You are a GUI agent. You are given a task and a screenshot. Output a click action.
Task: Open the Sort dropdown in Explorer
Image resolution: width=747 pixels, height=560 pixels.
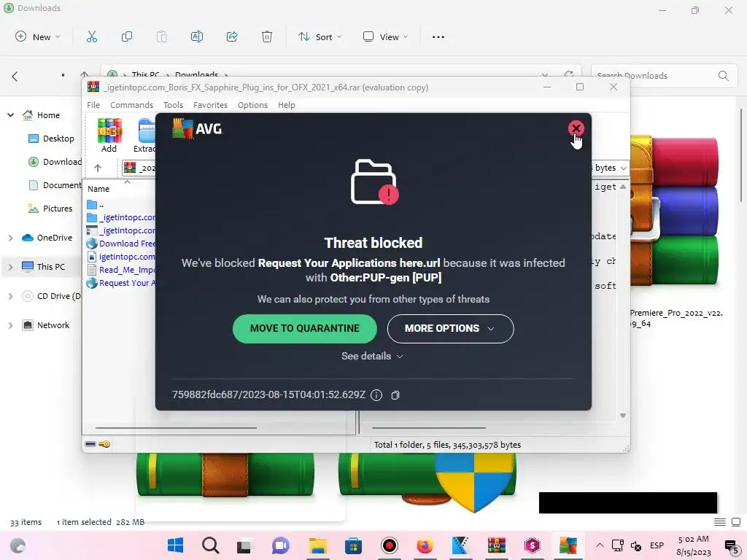coord(320,36)
